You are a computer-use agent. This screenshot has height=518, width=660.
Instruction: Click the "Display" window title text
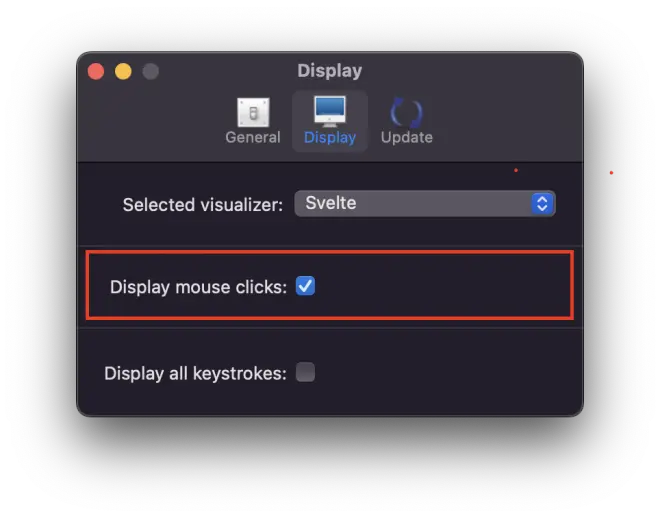click(x=330, y=71)
